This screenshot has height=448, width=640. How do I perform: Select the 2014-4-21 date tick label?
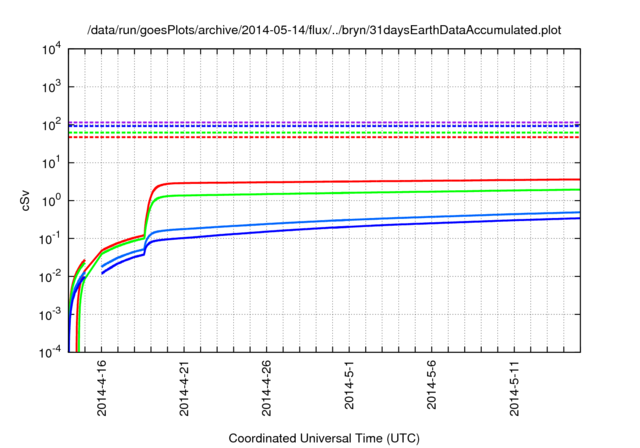coord(184,388)
